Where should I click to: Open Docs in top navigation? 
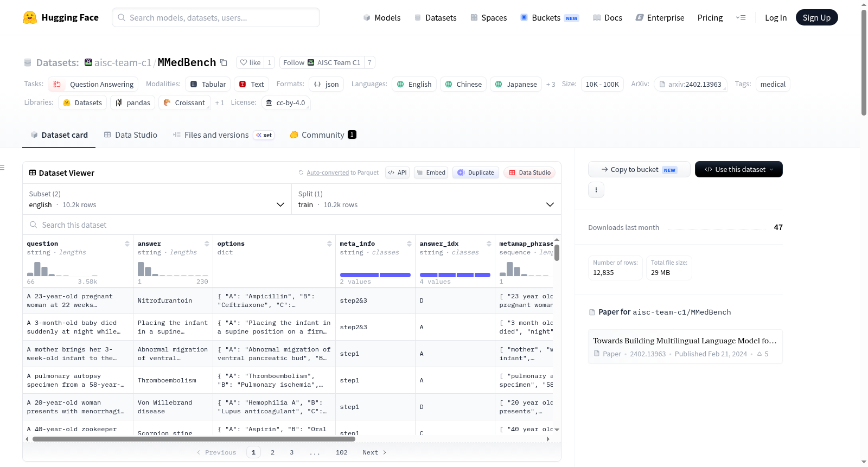pyautogui.click(x=608, y=17)
